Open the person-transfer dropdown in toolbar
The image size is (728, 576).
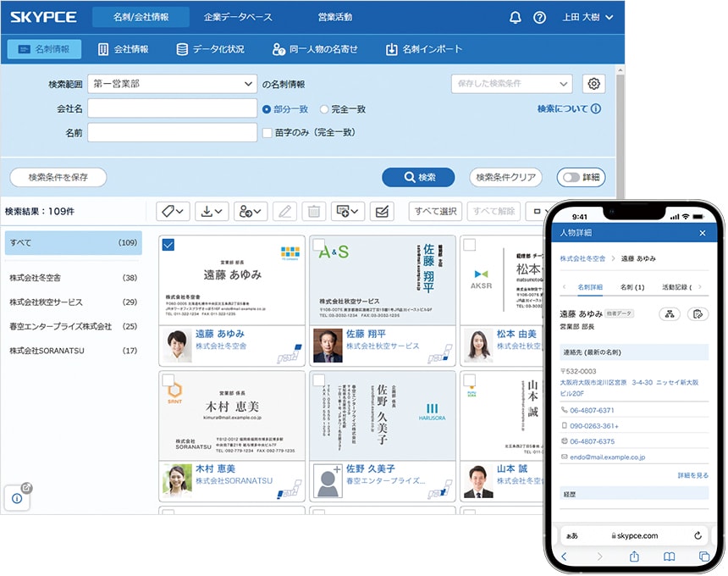[x=251, y=212]
